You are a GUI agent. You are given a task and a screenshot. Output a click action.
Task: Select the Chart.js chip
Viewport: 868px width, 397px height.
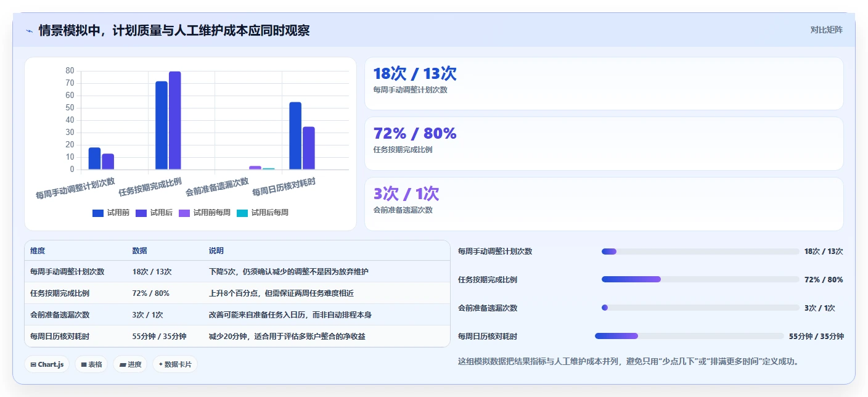click(x=47, y=364)
